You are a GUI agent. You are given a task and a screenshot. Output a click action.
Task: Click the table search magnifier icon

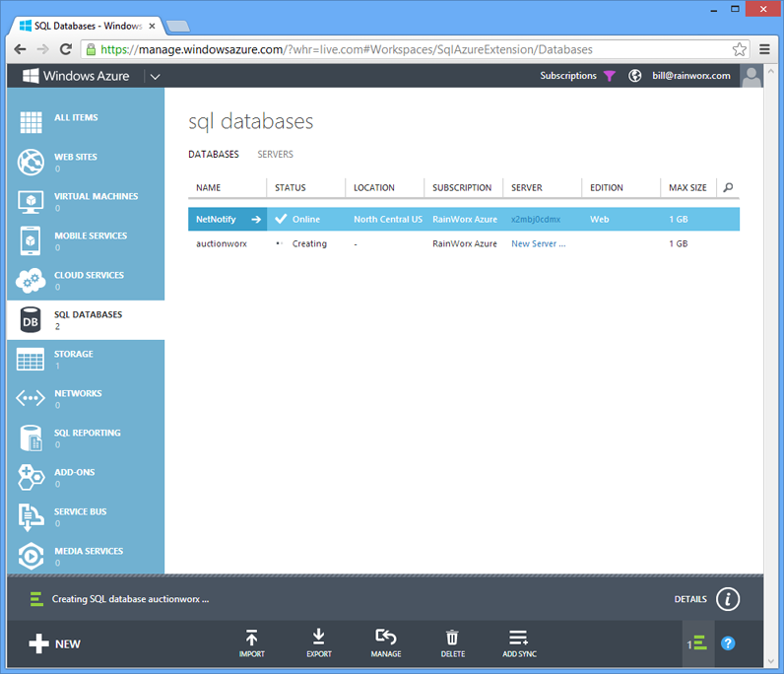coord(728,187)
